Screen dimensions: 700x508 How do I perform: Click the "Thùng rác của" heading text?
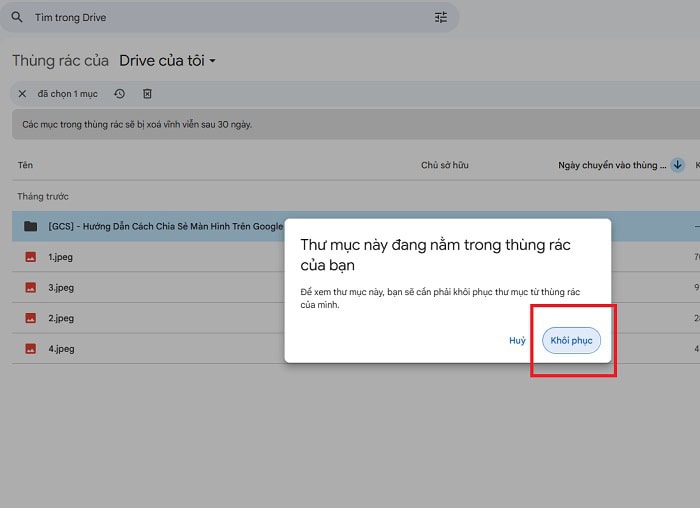[x=60, y=60]
